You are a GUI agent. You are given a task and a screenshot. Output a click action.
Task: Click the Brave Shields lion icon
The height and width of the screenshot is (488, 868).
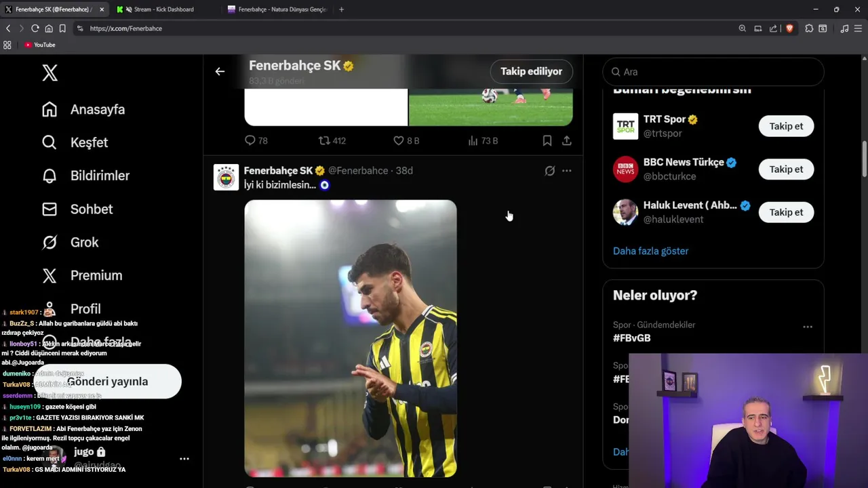pyautogui.click(x=789, y=28)
